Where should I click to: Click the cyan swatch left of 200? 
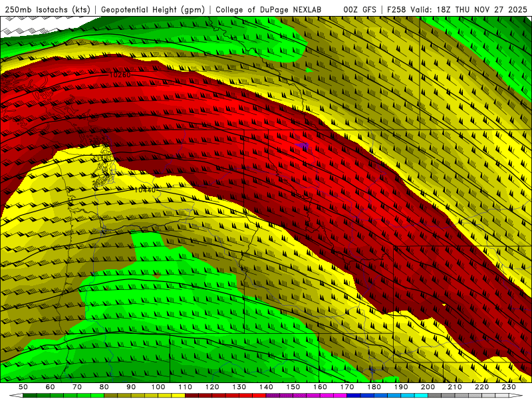tap(421, 396)
